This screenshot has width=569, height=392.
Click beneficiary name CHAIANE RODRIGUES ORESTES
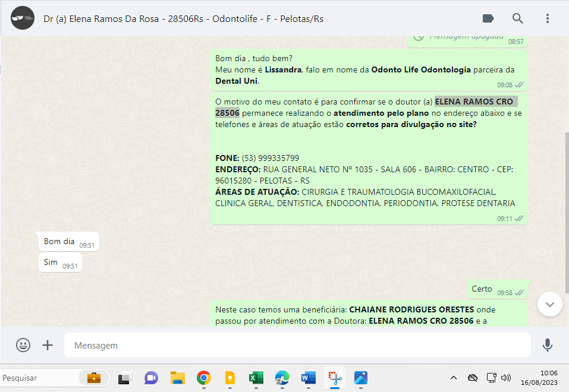pos(411,309)
